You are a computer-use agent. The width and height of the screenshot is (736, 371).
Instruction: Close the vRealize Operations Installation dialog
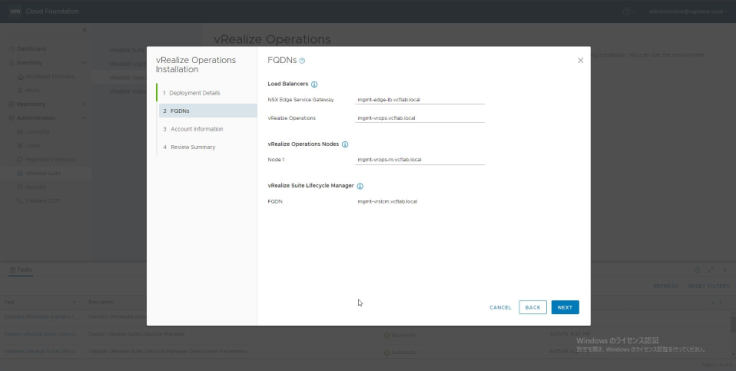(580, 61)
